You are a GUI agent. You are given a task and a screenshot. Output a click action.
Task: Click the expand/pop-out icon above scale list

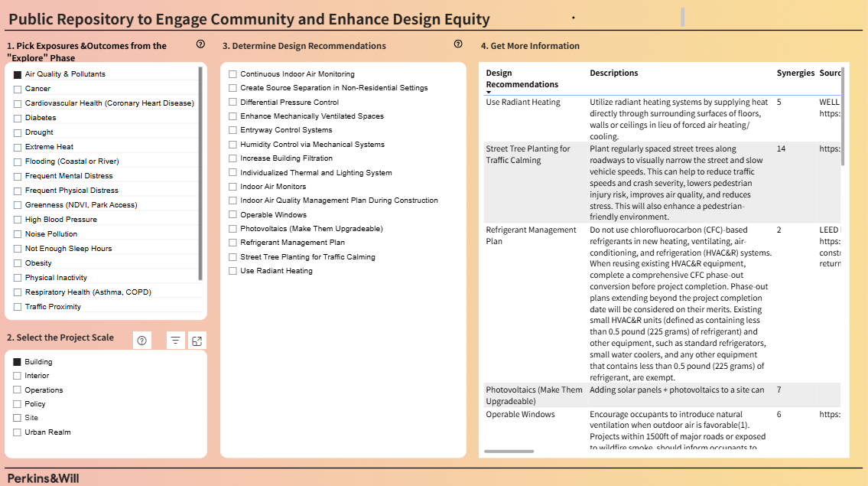tap(197, 341)
